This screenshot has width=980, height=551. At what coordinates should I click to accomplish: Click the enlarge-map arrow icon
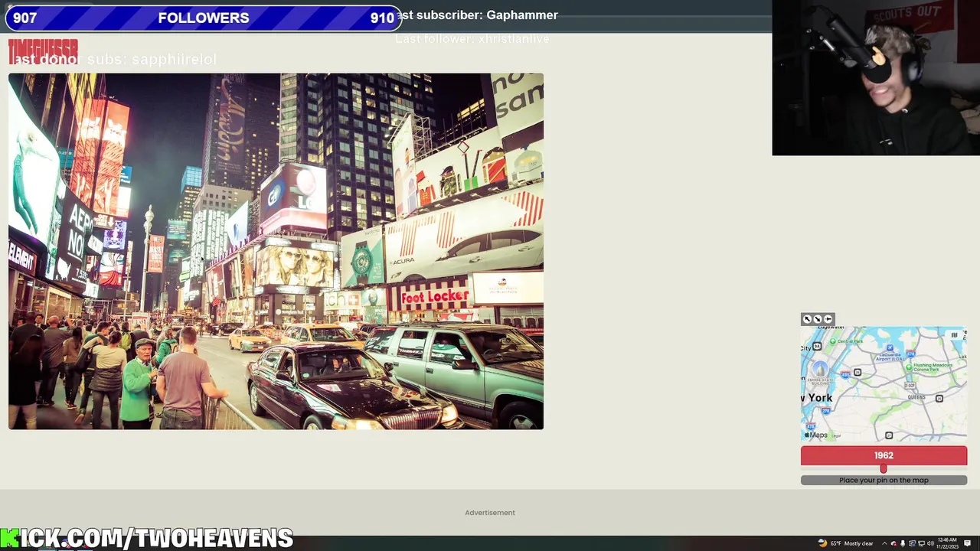pyautogui.click(x=807, y=319)
